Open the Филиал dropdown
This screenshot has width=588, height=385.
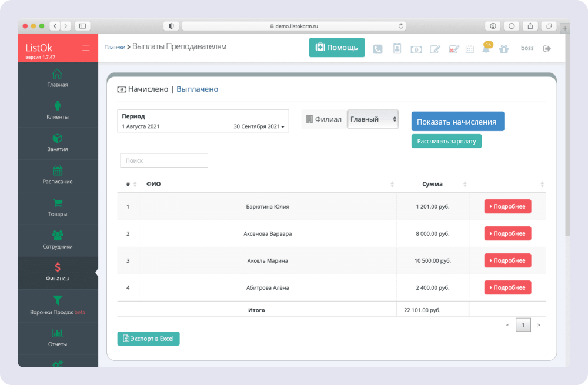click(373, 119)
